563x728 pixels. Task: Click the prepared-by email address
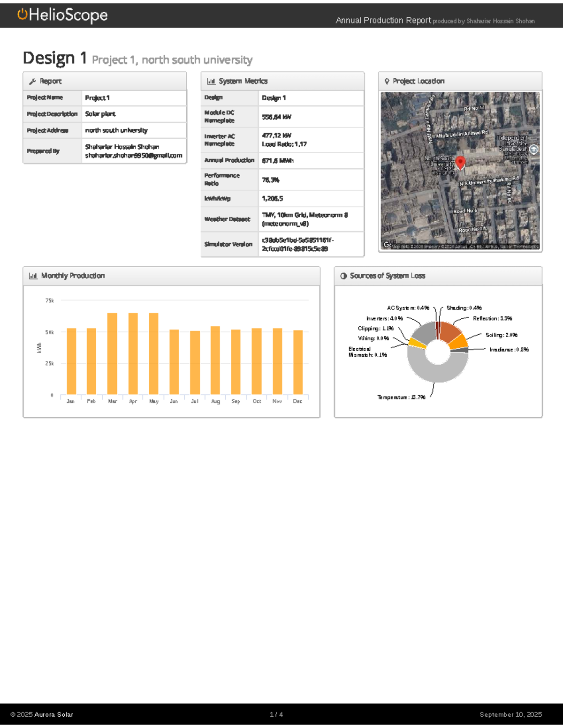pyautogui.click(x=134, y=156)
